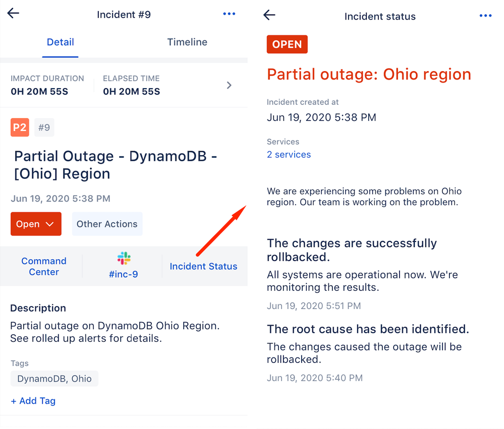Open the #inc-9 channel link

124,274
